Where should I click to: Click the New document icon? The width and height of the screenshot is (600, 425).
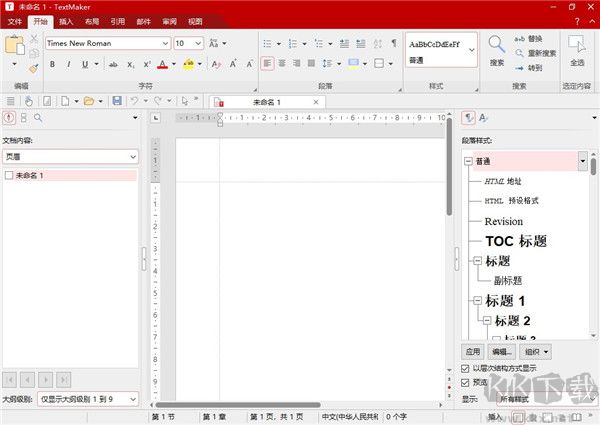tap(65, 101)
